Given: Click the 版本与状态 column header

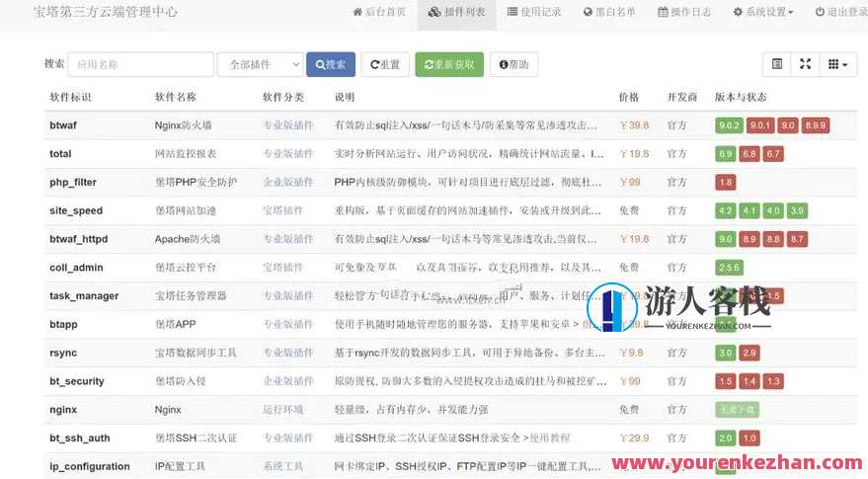Looking at the screenshot, I should click(x=741, y=97).
